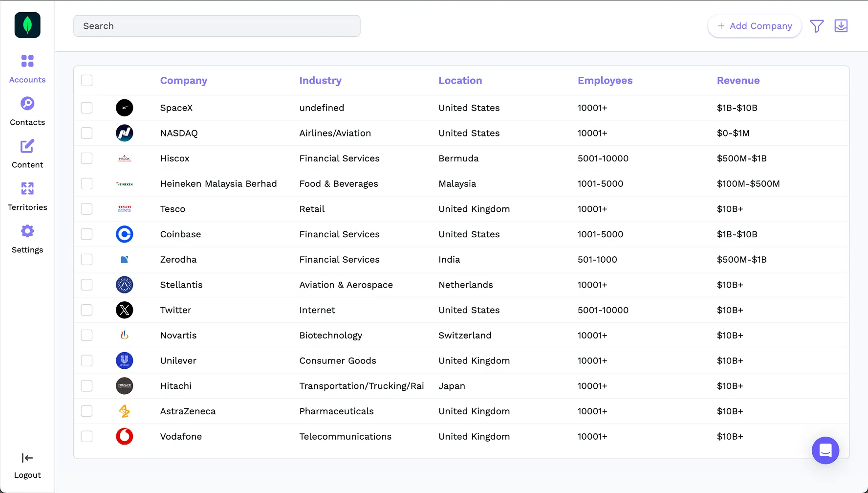Viewport: 868px width, 493px height.
Task: Click the Transportation/Trucking/Rai industry cell
Action: 362,386
